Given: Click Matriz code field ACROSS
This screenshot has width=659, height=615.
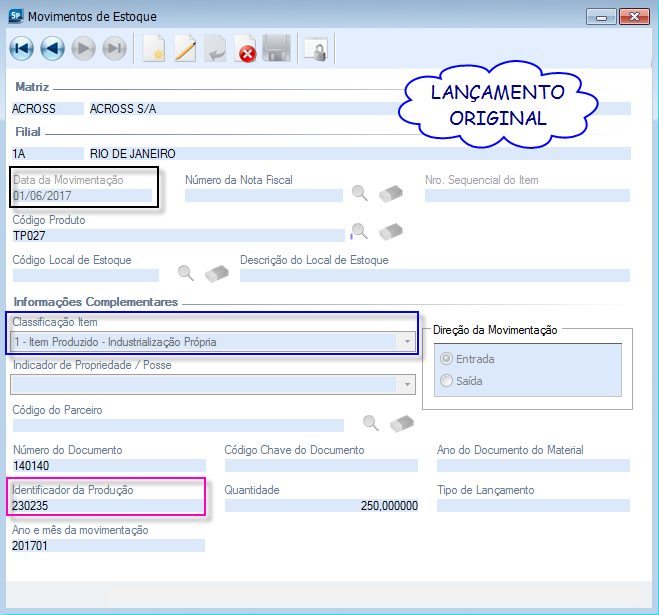Looking at the screenshot, I should click(47, 108).
